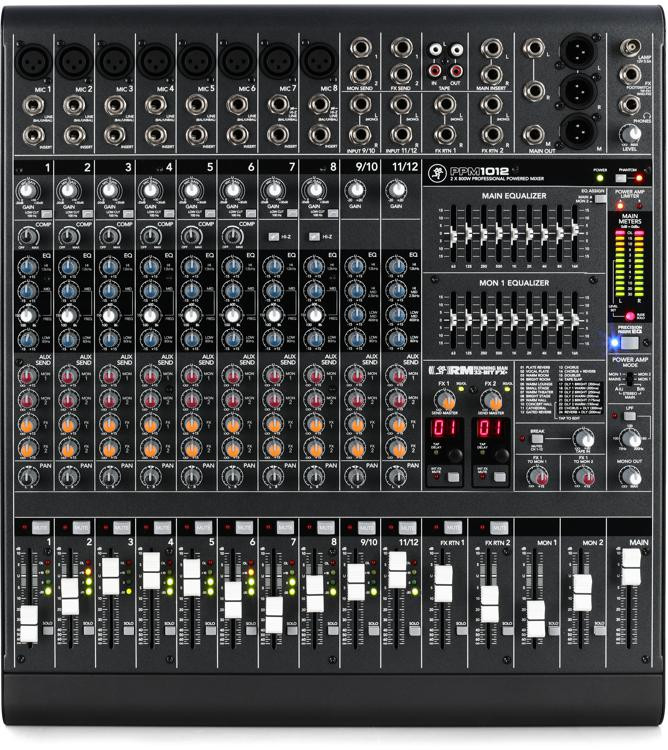Viewport: 668px width, 750px height.
Task: Grab the channel 7 fader cap
Action: 274,615
